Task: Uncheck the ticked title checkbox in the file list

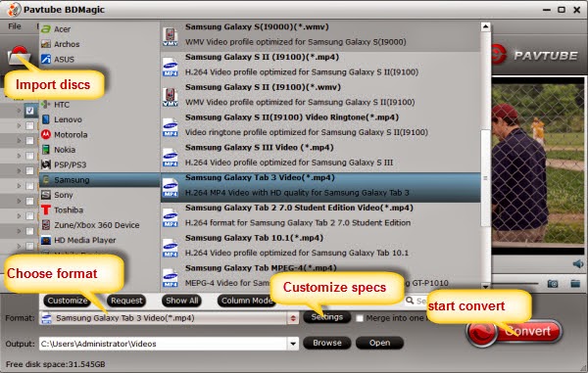Action: [x=29, y=111]
